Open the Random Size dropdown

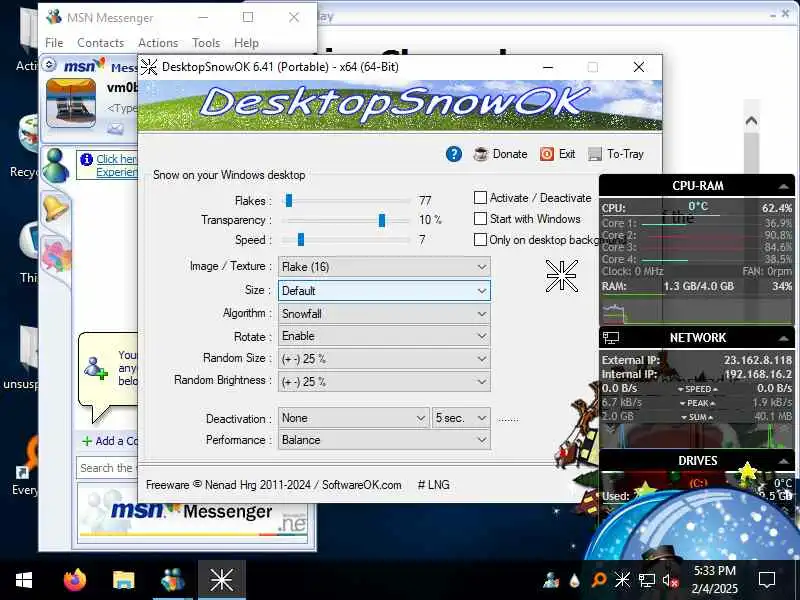[x=384, y=359]
